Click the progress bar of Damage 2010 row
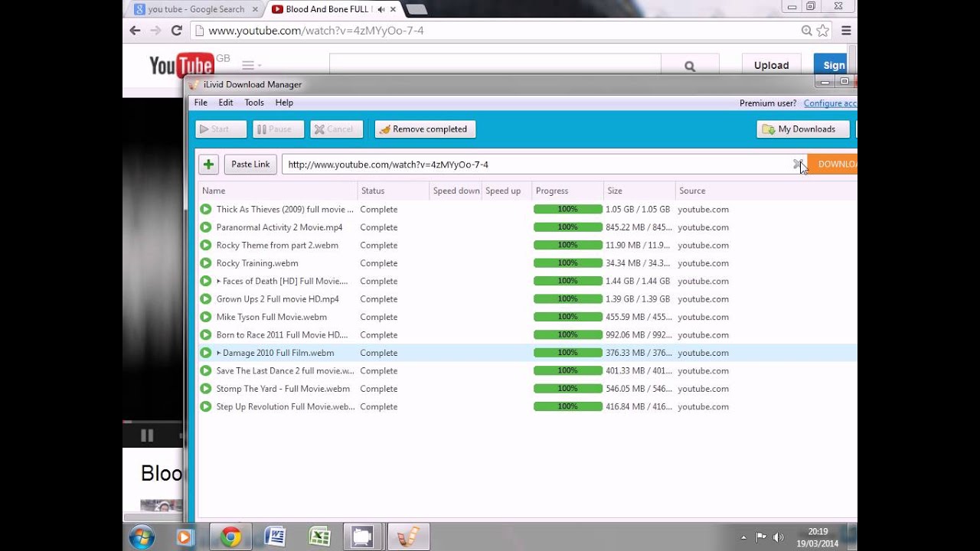Screen dimensions: 980x551 [568, 353]
